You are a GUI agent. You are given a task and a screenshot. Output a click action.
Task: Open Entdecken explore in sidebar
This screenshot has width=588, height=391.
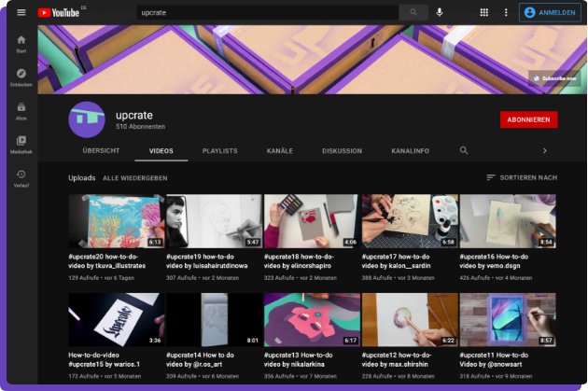21,77
